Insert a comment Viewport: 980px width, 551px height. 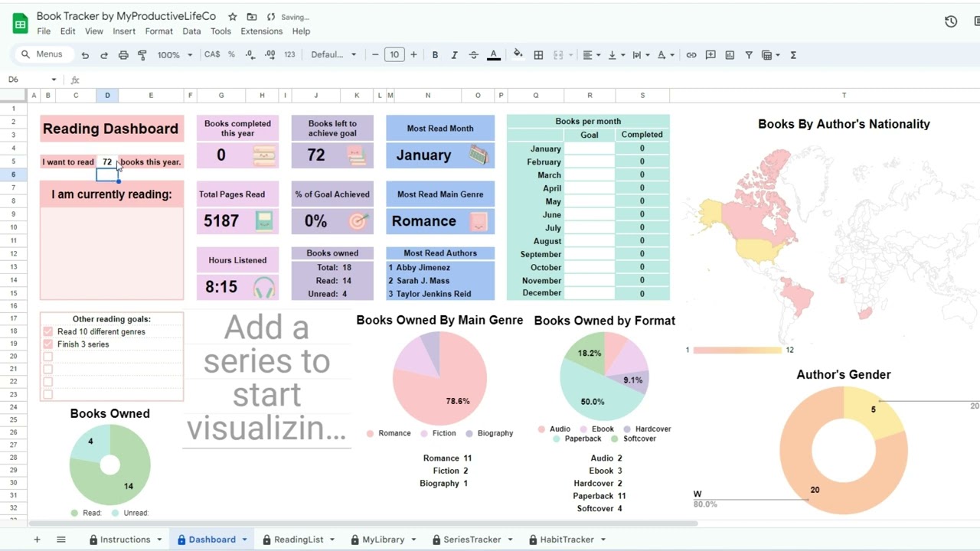point(710,55)
